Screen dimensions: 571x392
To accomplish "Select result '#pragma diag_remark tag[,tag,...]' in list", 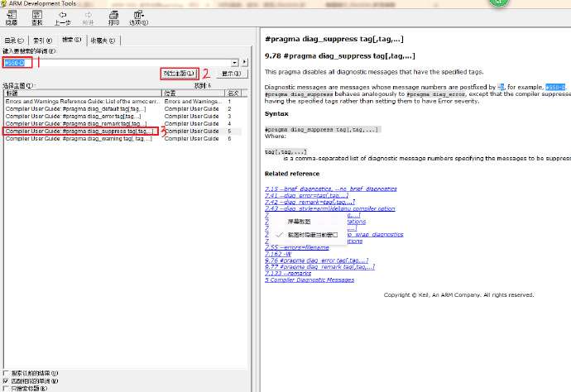I will click(x=76, y=124).
